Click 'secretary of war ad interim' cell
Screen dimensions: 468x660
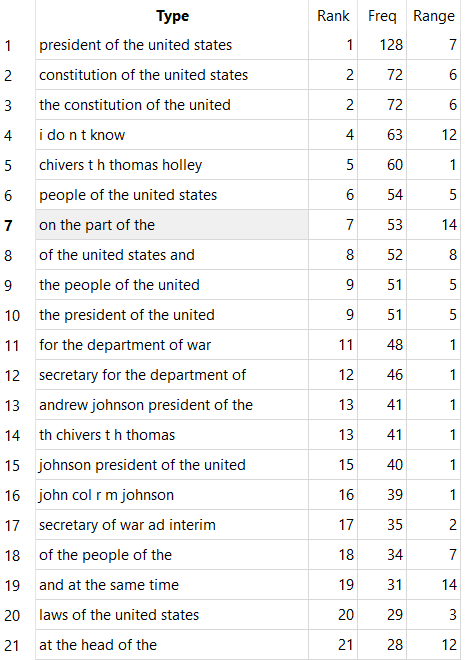172,525
